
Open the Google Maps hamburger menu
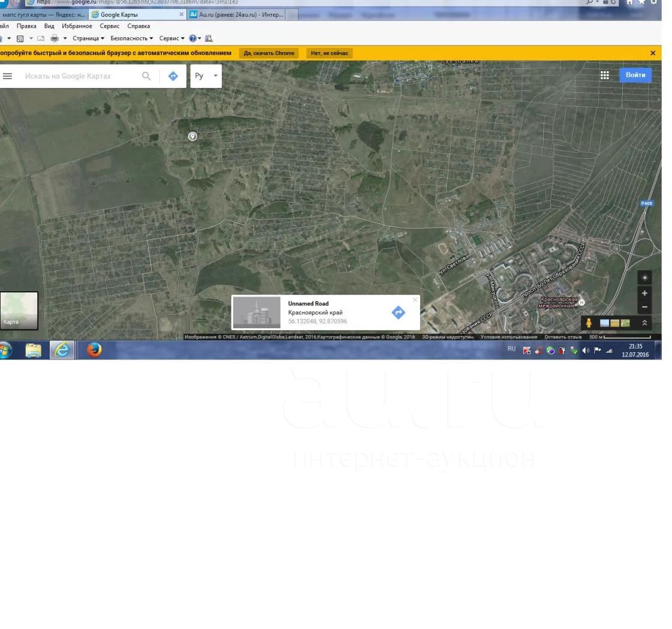[x=7, y=76]
